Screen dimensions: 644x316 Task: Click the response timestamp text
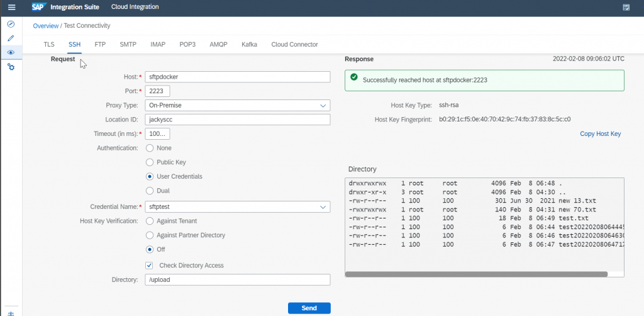(589, 59)
